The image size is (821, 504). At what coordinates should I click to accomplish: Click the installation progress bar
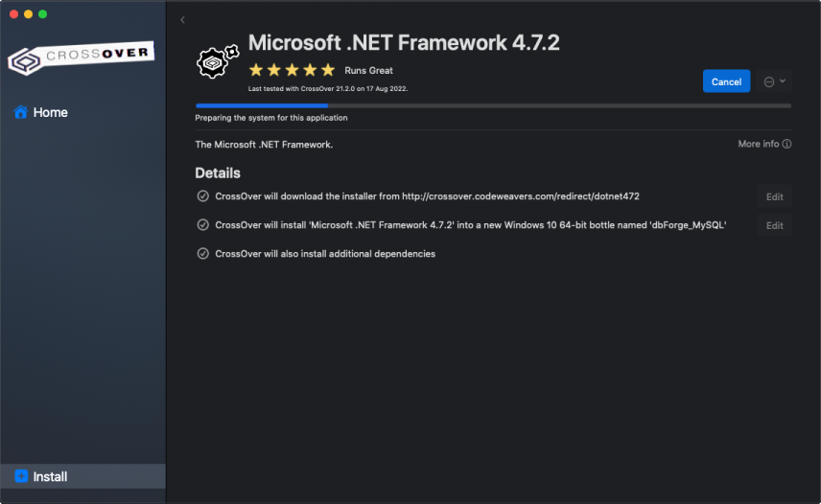pos(493,105)
